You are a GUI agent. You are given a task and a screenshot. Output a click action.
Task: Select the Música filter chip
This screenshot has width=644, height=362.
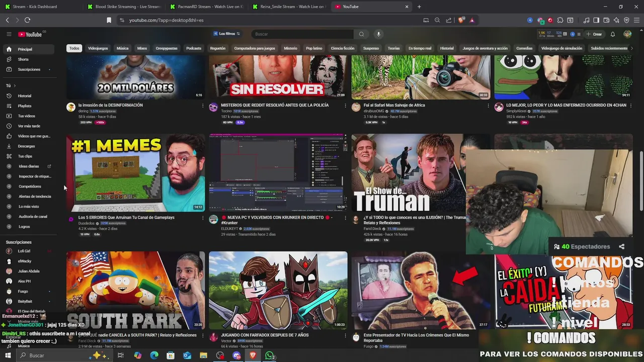(x=122, y=48)
